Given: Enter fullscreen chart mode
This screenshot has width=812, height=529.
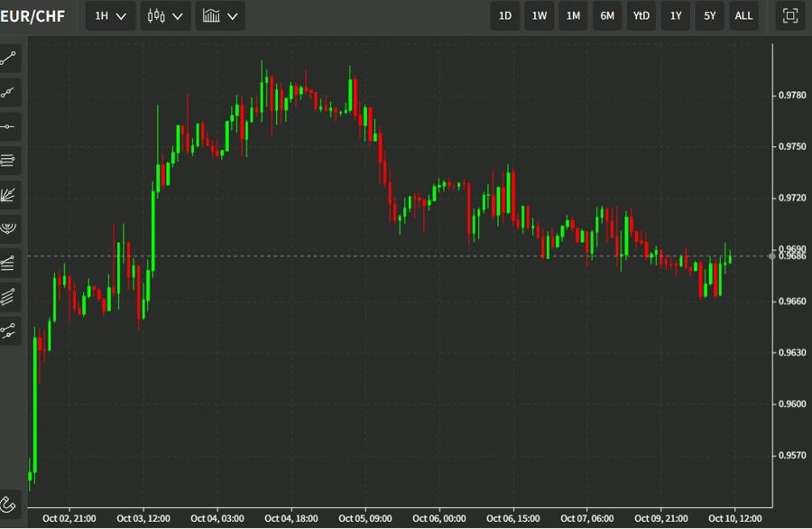Looking at the screenshot, I should pyautogui.click(x=789, y=16).
